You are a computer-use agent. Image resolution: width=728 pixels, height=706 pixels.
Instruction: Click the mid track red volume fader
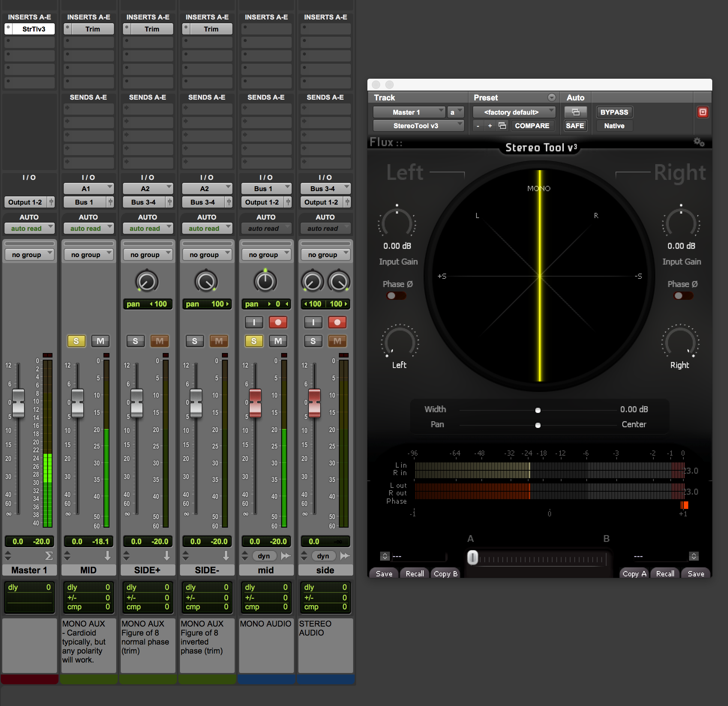[x=255, y=403]
